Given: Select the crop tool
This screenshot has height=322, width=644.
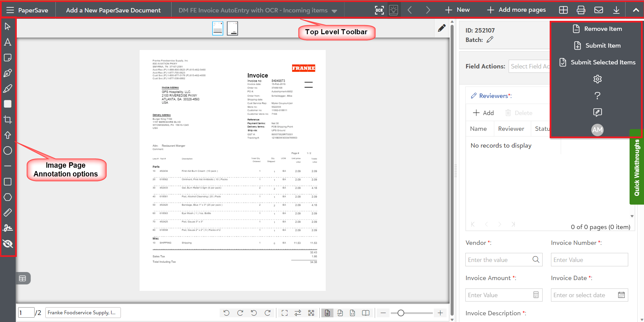Looking at the screenshot, I should click(x=7, y=119).
